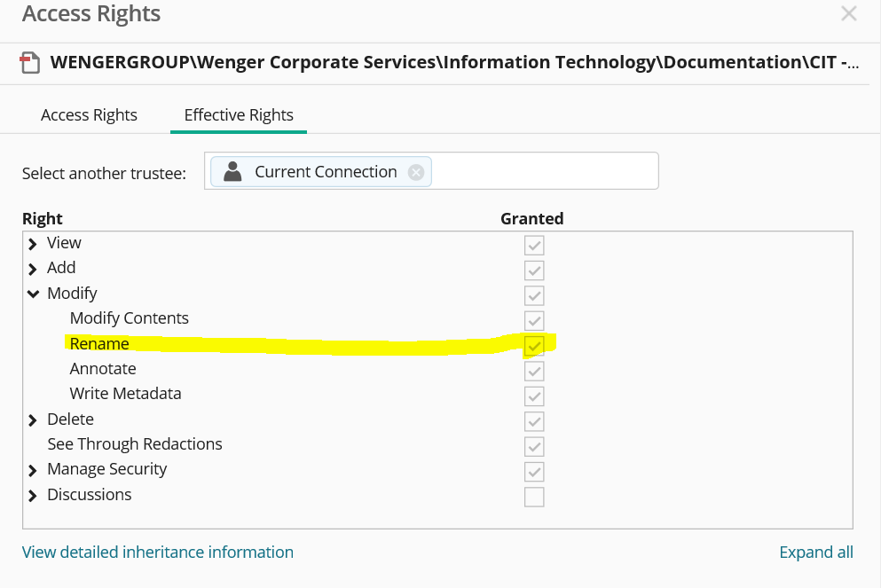
Task: Expand the Manage Security right
Action: 33,470
